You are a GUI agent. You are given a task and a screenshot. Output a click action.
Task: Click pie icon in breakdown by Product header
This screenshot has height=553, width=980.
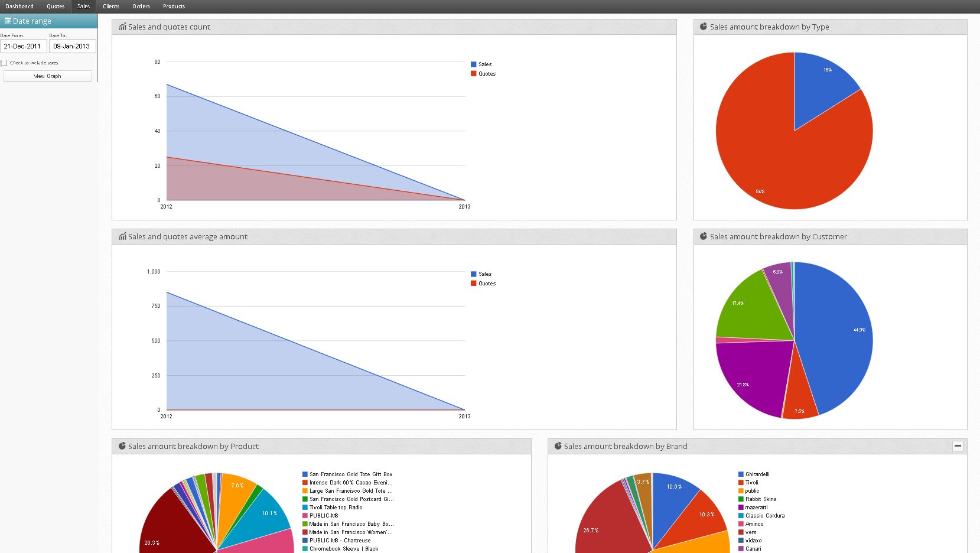pos(122,446)
